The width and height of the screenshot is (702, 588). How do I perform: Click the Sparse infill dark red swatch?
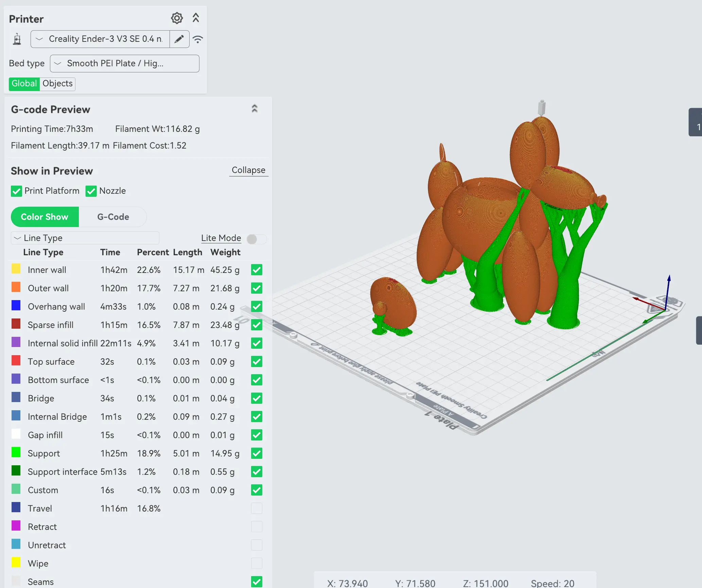[16, 324]
